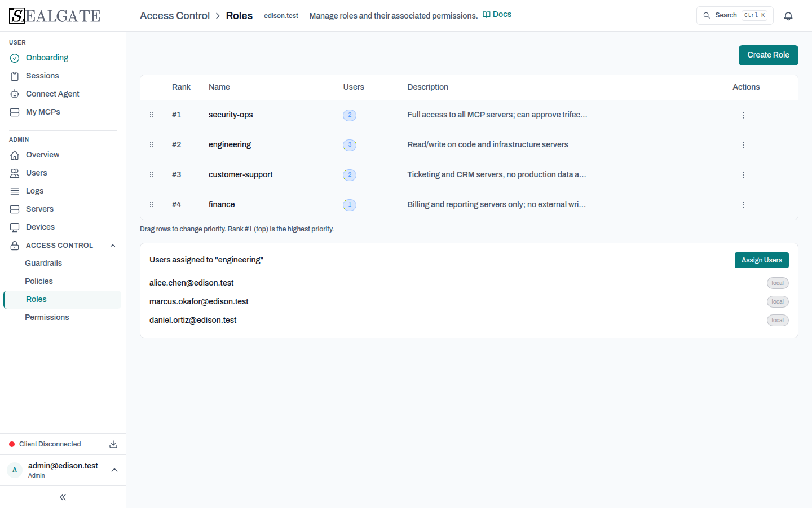Click users count badge for engineering
Viewport: 812px width, 508px height.
coord(350,145)
